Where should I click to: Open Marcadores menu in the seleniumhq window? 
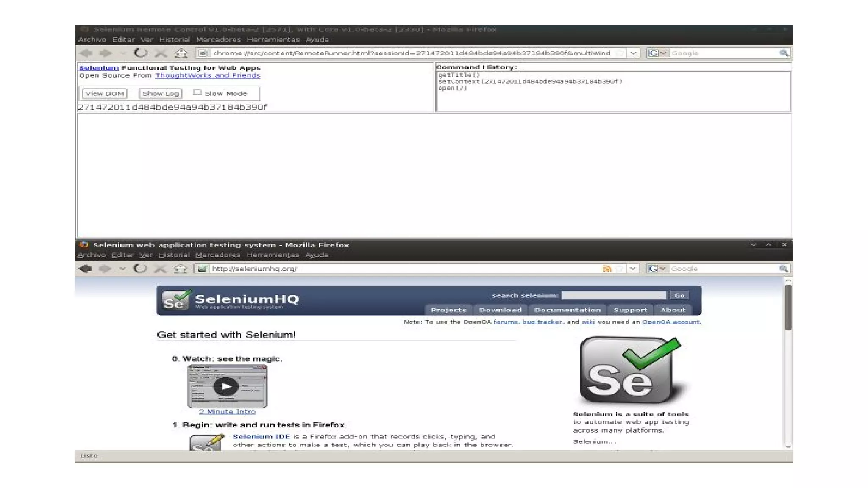[218, 255]
